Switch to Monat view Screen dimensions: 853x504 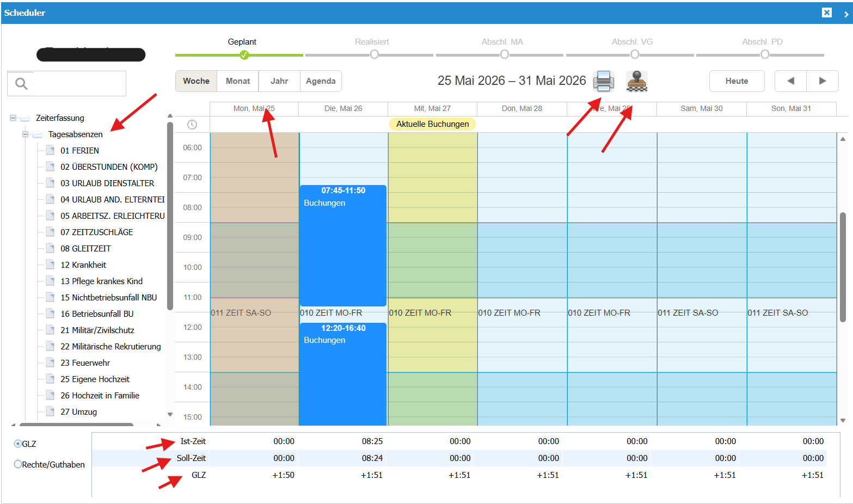pyautogui.click(x=238, y=81)
